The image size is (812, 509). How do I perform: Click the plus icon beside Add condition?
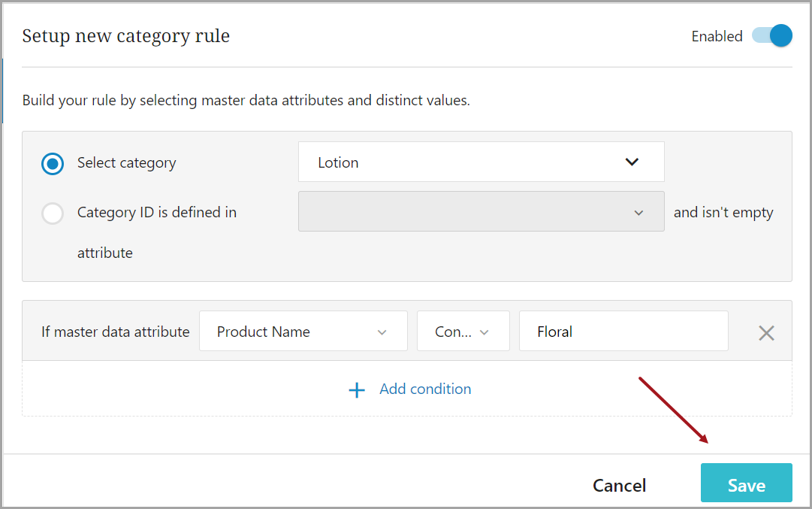(357, 389)
